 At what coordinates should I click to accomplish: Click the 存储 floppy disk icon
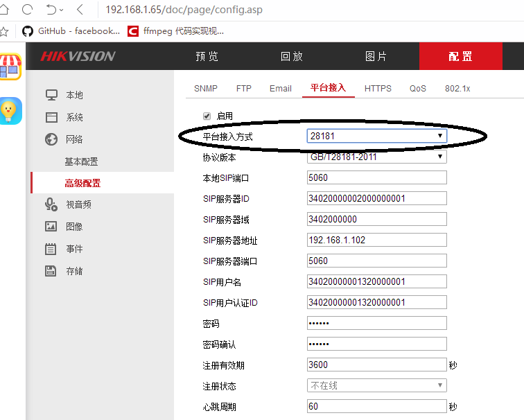pos(51,271)
